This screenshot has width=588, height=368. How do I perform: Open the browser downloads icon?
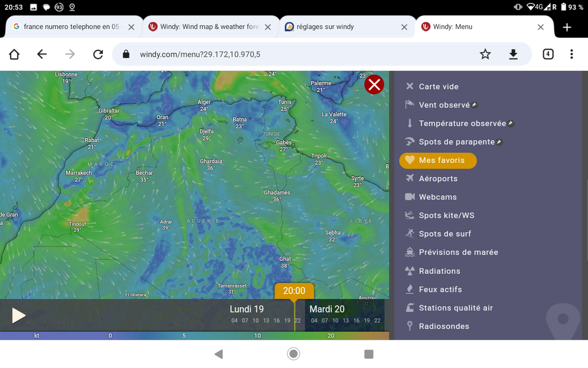coord(513,55)
